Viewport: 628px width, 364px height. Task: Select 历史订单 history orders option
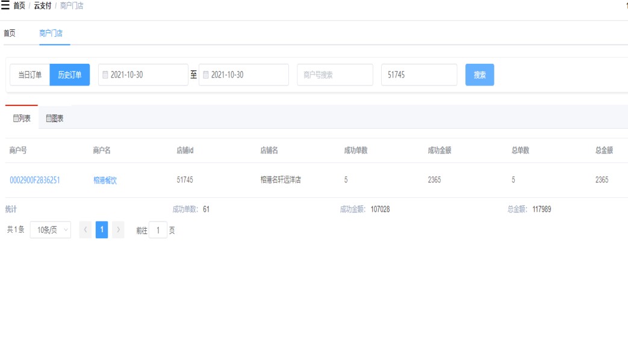tap(70, 75)
